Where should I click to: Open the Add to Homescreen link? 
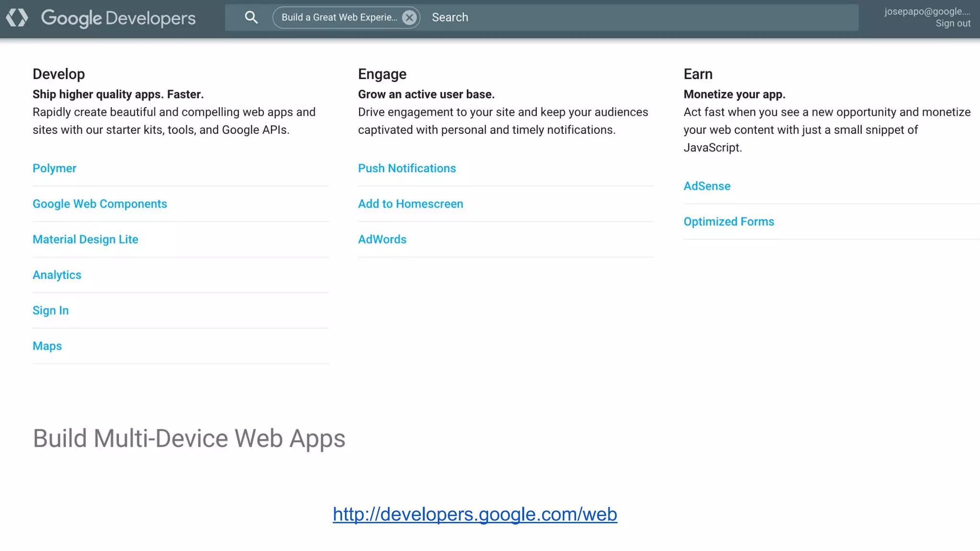[x=411, y=204]
